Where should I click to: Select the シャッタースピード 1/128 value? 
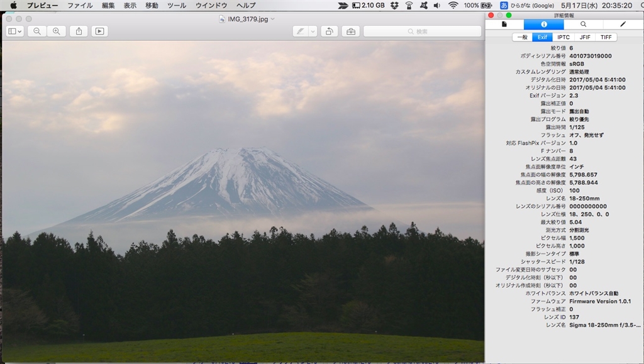pos(577,262)
